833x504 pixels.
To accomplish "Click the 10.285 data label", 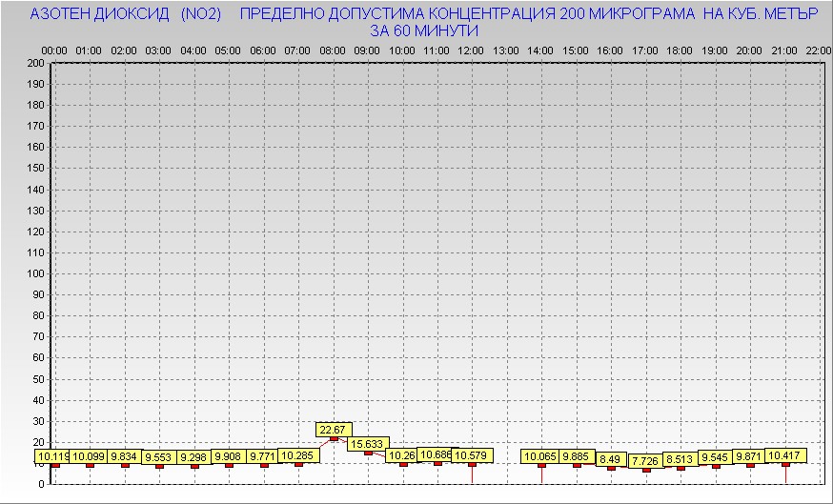I will click(x=298, y=455).
